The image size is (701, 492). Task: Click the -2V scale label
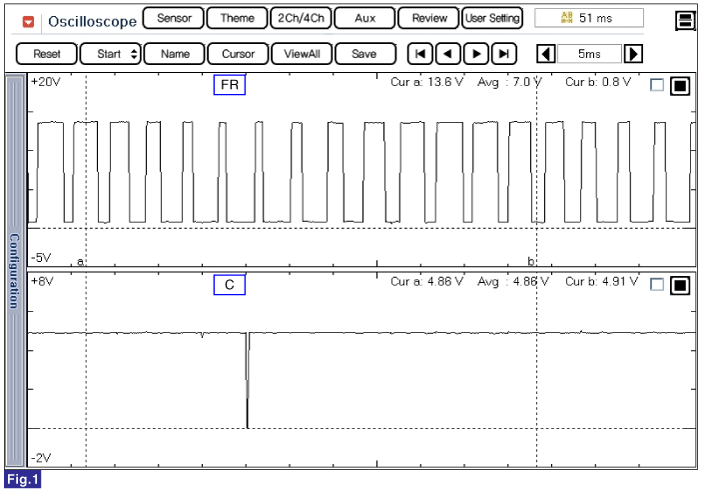[x=41, y=458]
